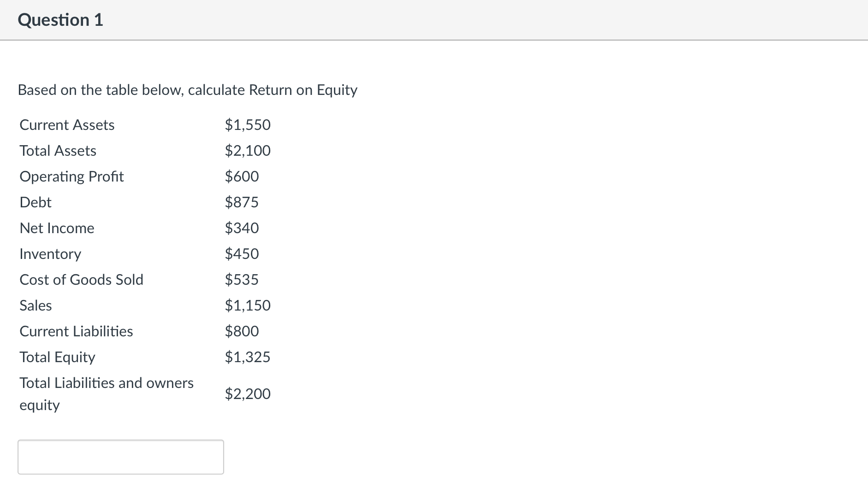Click the $1,550 value
The image size is (868, 493).
click(x=247, y=124)
